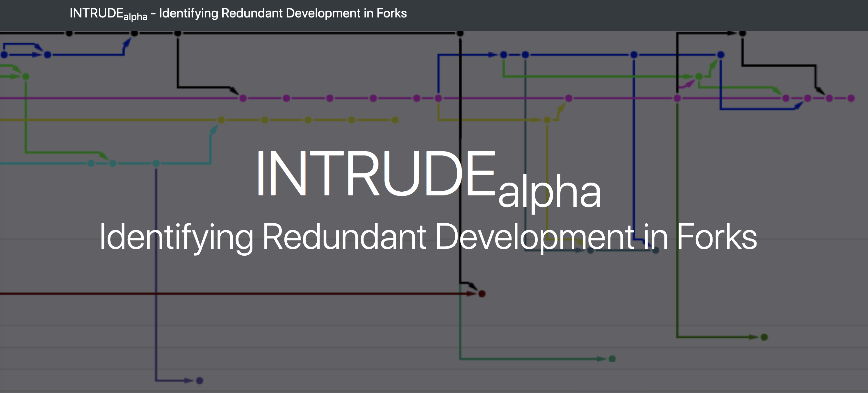Screen dimensions: 868x393
Task: Click the large Identifying Redundant Development in Forks subtitle
Action: tap(428, 237)
